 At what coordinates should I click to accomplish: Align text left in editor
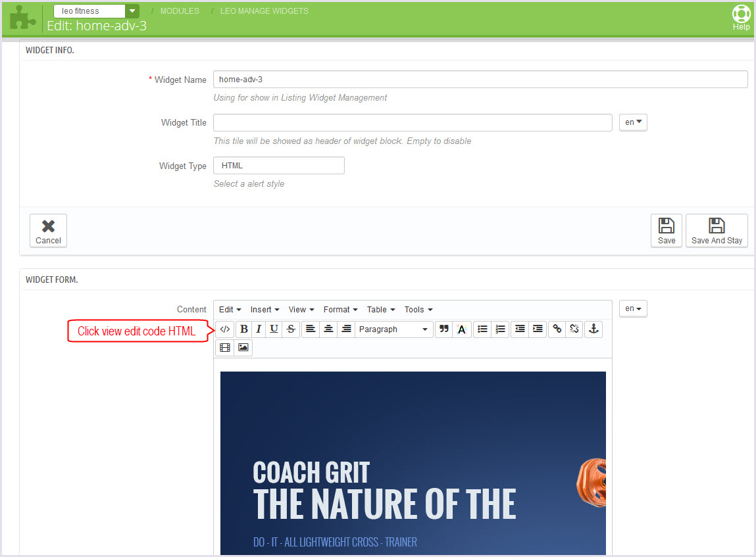(311, 329)
